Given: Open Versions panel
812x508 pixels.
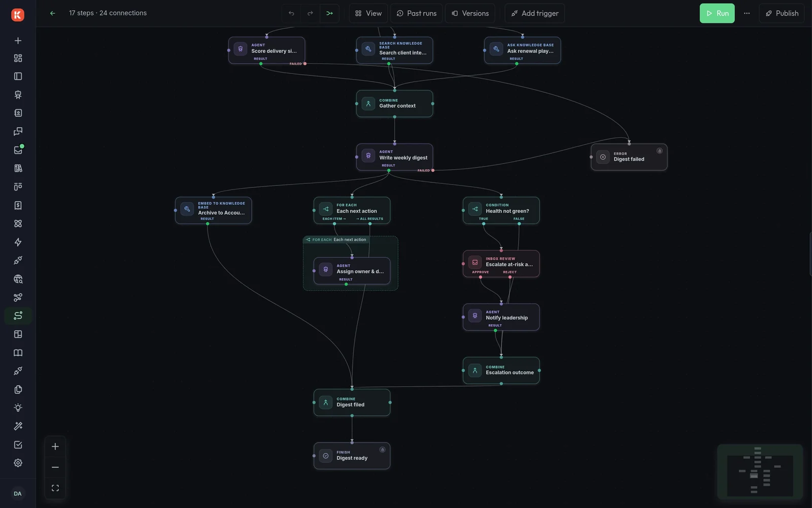Looking at the screenshot, I should (x=470, y=13).
